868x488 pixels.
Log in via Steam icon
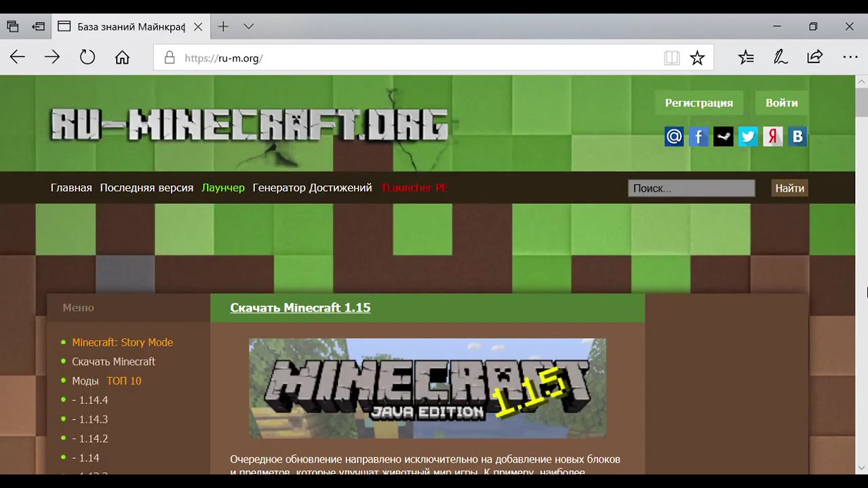[x=724, y=137]
